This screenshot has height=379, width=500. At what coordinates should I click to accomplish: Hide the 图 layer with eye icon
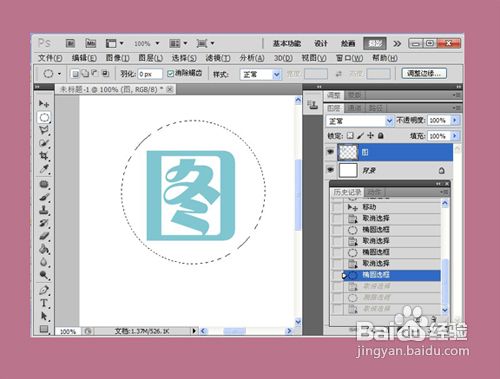point(330,152)
